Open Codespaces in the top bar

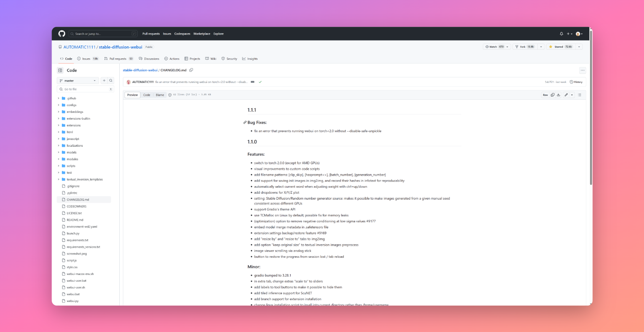(182, 34)
